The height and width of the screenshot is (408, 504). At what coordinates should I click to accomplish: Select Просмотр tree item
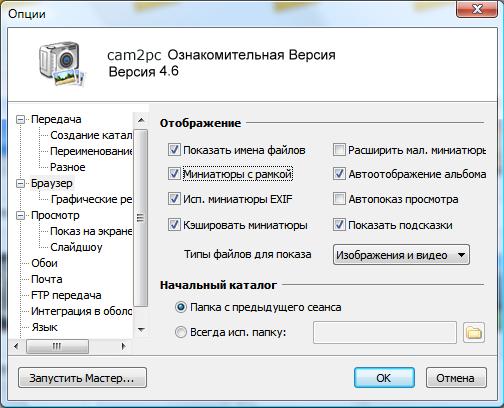coord(55,215)
